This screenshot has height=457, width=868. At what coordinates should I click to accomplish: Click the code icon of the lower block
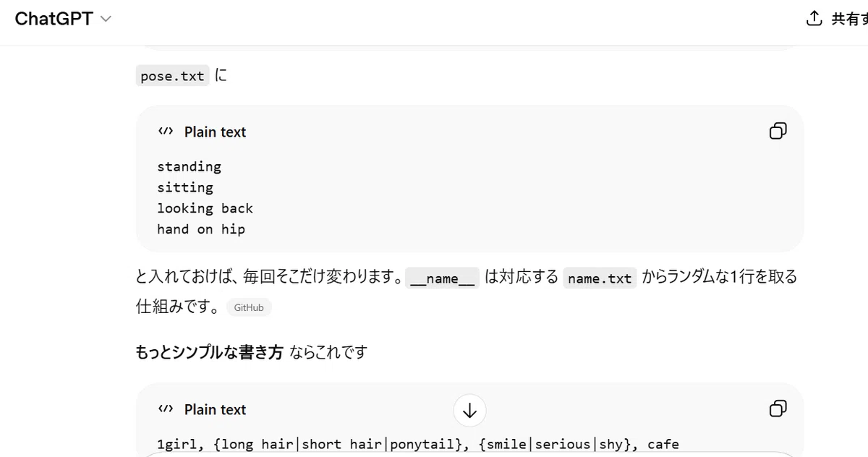166,409
